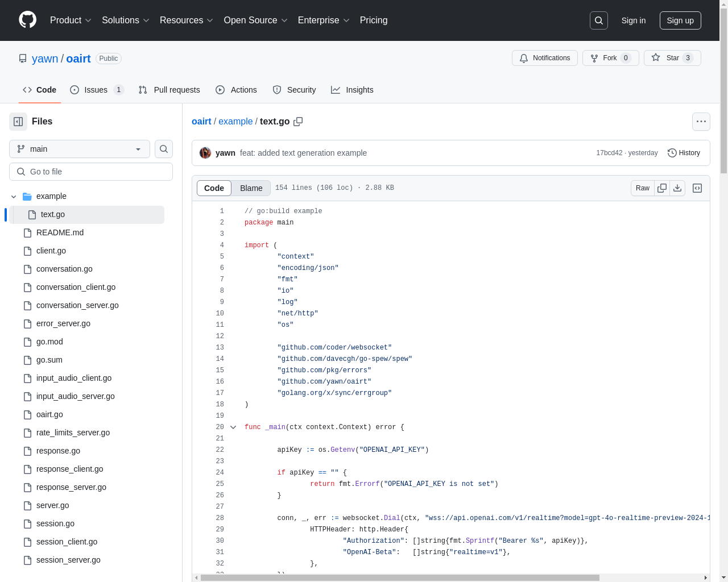Open yawn's profile link in header
Viewport: 728px width, 582px height.
(45, 59)
